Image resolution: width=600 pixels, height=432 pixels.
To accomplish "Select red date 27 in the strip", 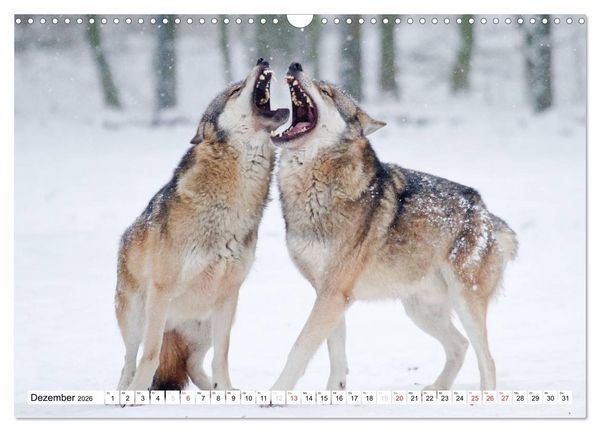I will pyautogui.click(x=505, y=398).
